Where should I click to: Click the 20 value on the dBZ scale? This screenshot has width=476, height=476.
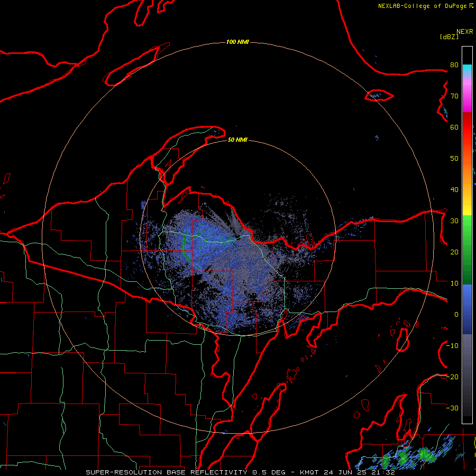pos(454,252)
